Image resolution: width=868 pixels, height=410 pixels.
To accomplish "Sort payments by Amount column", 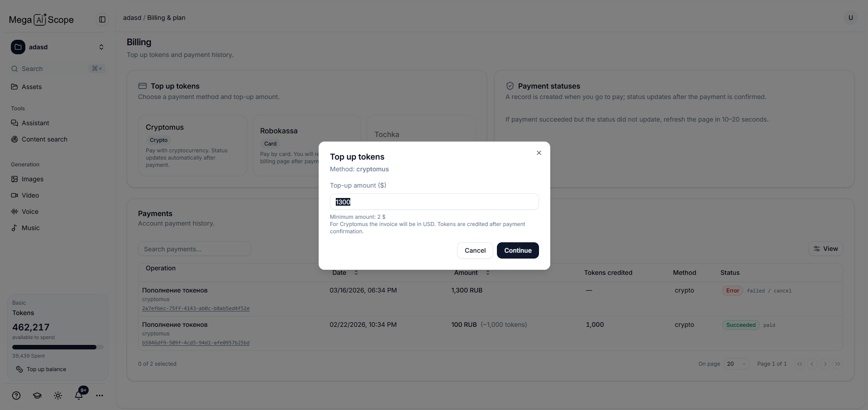I will [472, 273].
